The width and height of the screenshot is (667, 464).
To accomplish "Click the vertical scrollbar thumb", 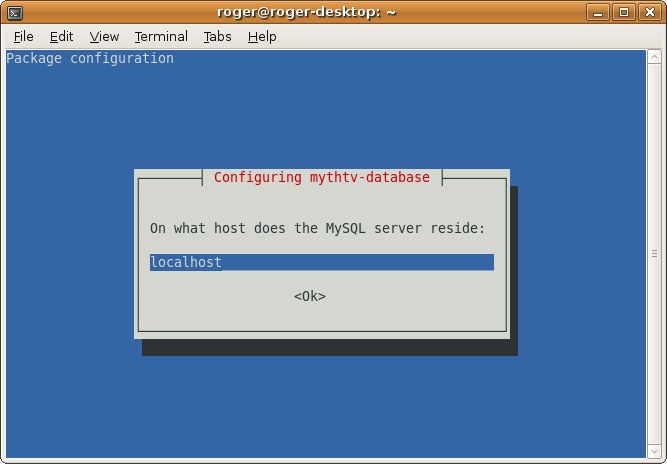I will pyautogui.click(x=654, y=254).
